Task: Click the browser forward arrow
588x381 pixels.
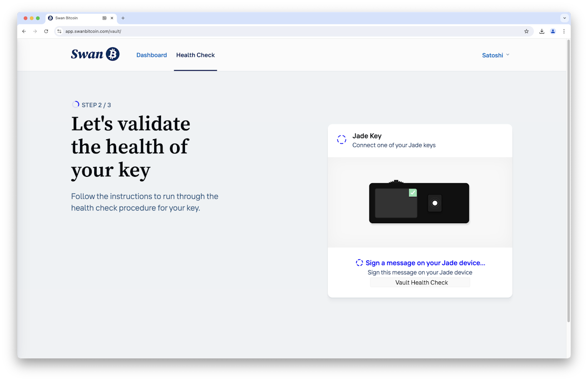Action: pos(35,31)
